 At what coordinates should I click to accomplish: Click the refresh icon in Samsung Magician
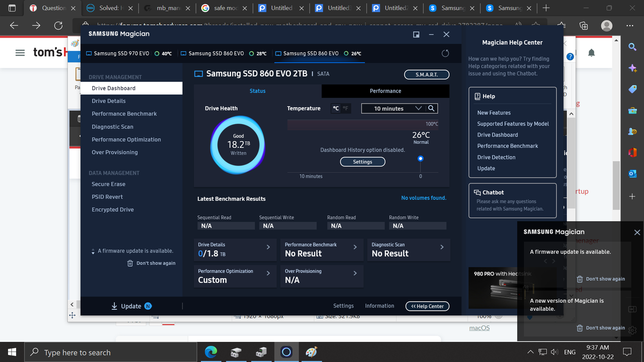(445, 53)
